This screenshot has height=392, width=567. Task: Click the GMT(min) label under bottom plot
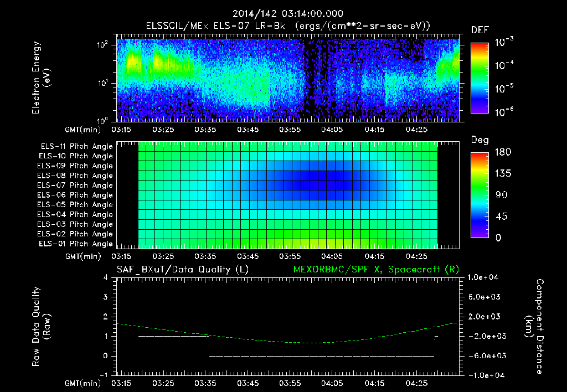83,383
